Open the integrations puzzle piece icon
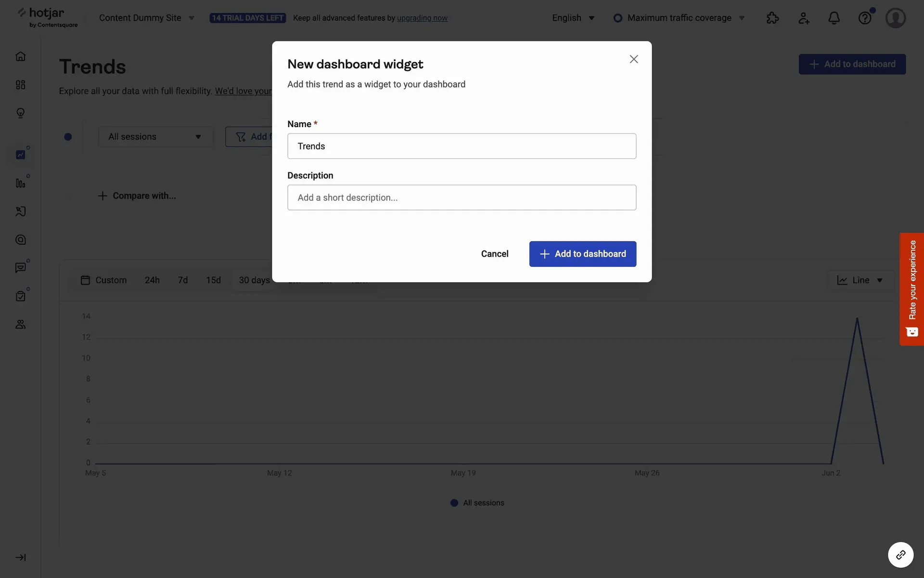The height and width of the screenshot is (578, 924). 772,18
